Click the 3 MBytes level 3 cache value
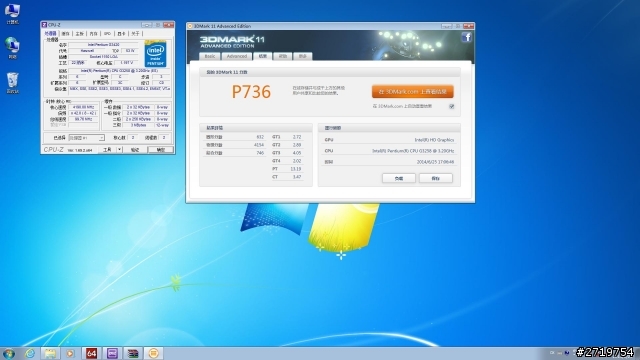Image resolution: width=640 pixels, height=360 pixels. 138,125
